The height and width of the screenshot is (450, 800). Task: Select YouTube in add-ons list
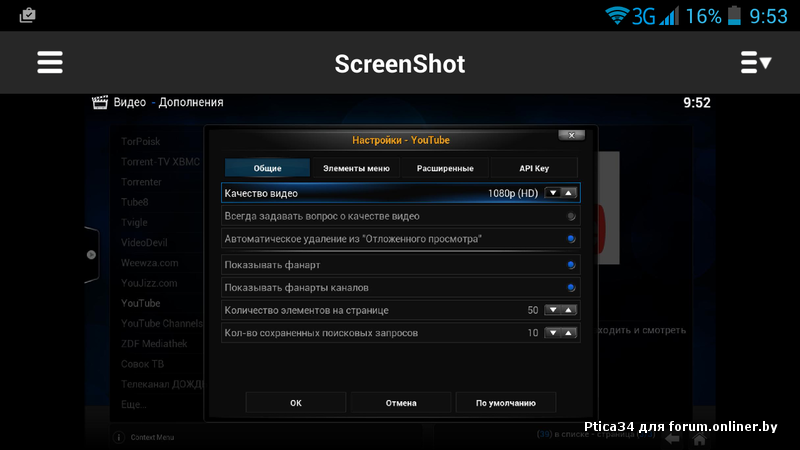[140, 303]
